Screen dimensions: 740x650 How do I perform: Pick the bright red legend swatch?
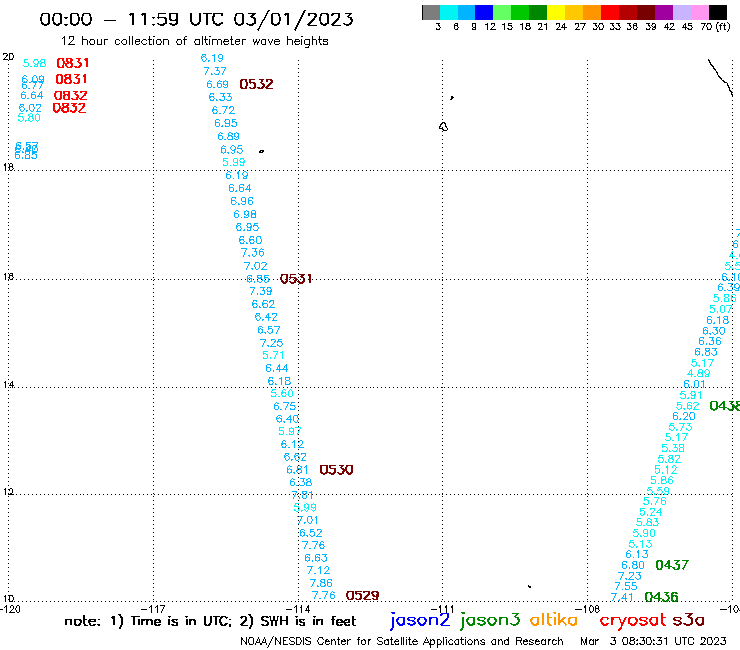pos(610,12)
